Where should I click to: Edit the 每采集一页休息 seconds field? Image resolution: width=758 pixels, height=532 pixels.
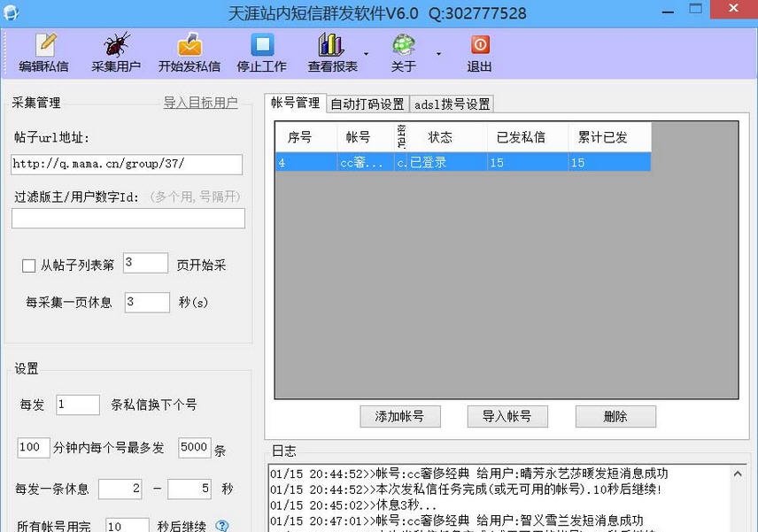tap(147, 303)
